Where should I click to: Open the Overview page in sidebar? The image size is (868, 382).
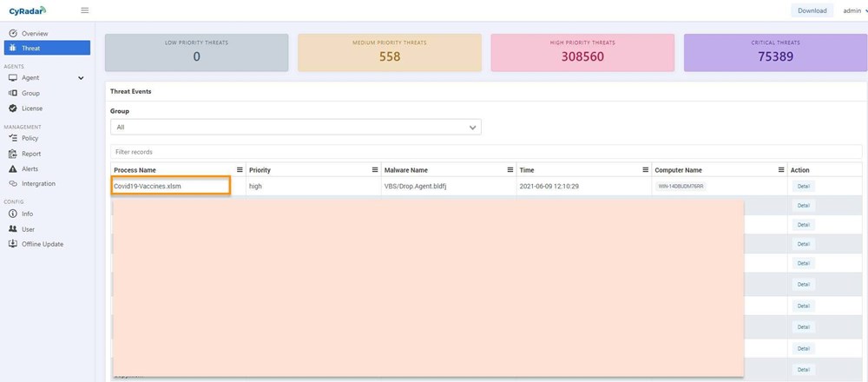point(35,33)
